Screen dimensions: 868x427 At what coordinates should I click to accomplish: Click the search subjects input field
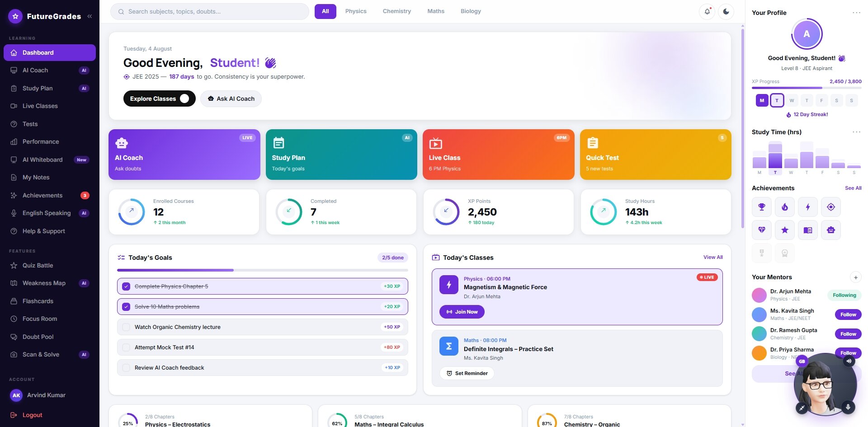[x=210, y=12]
